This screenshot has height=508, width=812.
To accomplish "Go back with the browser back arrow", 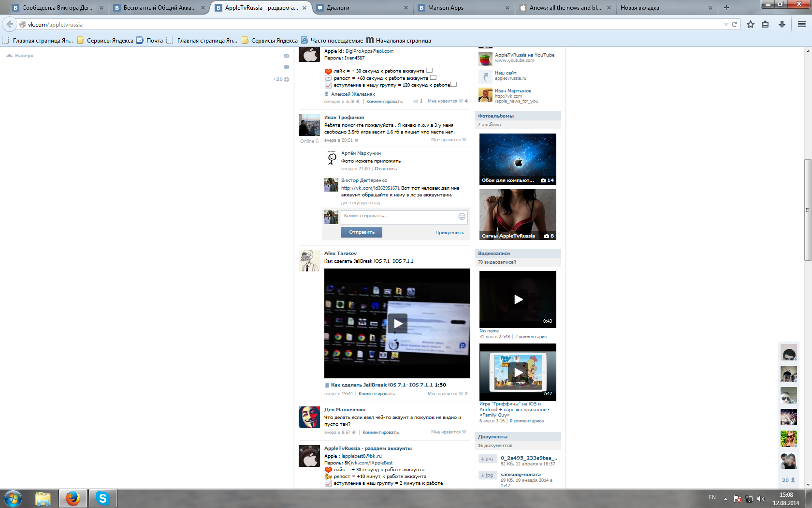I will coord(10,24).
